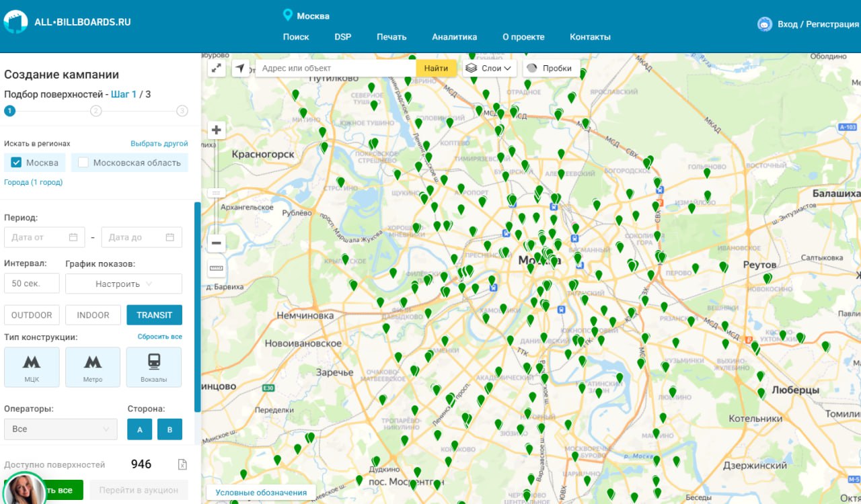Click the Найти search button
This screenshot has height=504, width=861.
[436, 68]
